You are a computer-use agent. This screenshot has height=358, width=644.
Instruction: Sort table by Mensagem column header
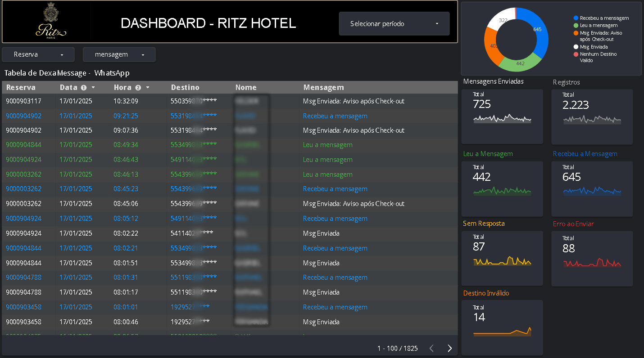click(x=323, y=87)
